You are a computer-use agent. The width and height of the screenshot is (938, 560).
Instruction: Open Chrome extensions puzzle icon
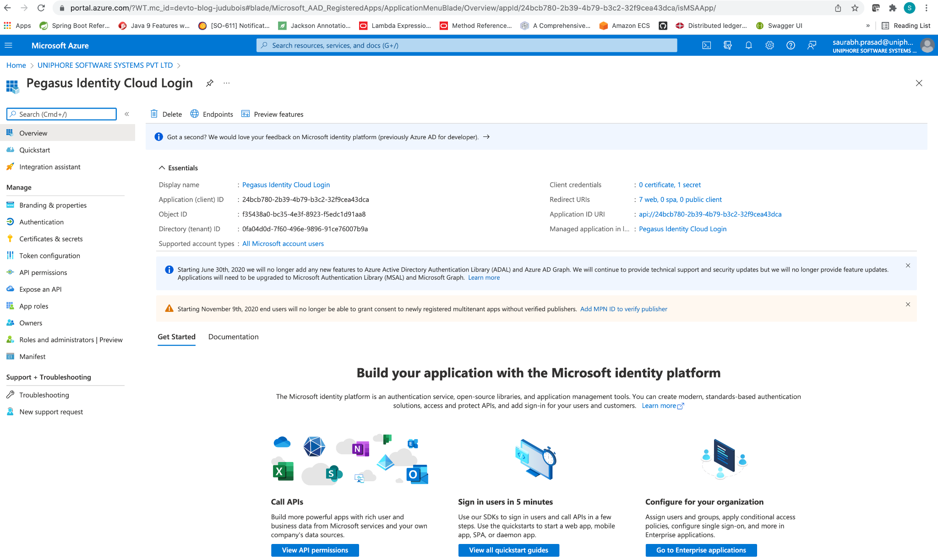pyautogui.click(x=892, y=8)
